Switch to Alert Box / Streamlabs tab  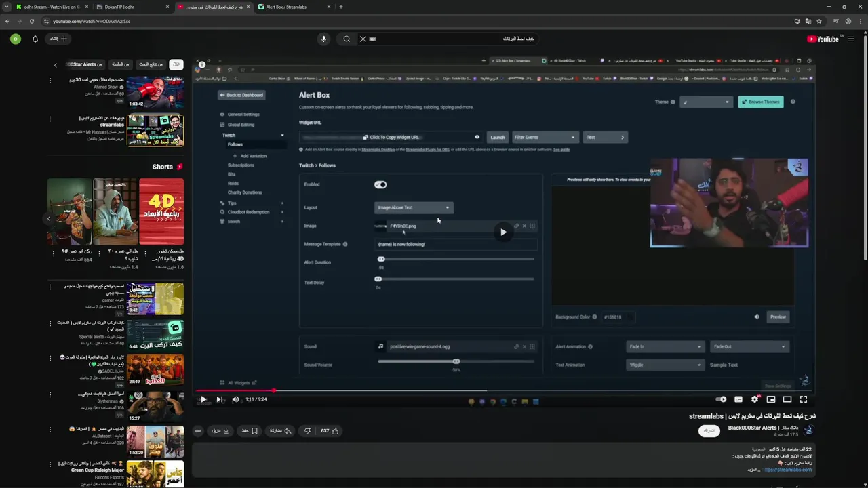pyautogui.click(x=293, y=7)
